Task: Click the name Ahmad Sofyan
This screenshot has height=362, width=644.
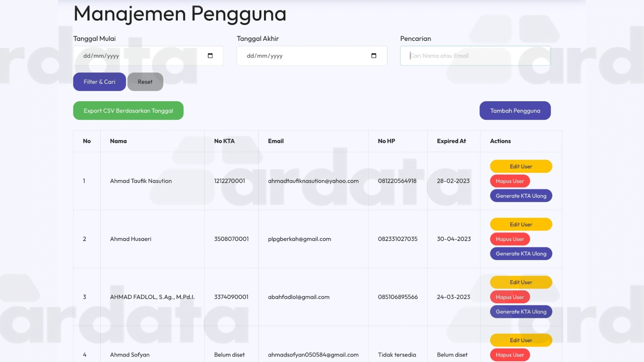Action: pyautogui.click(x=130, y=355)
